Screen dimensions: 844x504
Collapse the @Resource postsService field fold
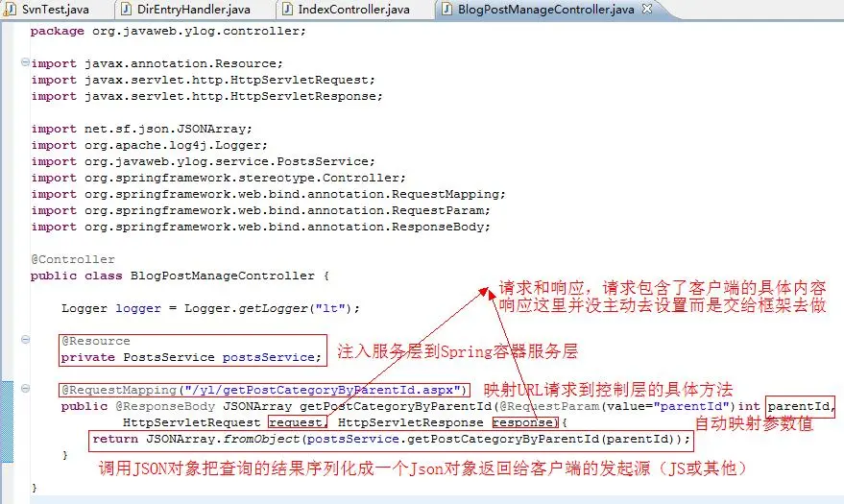tap(25, 340)
